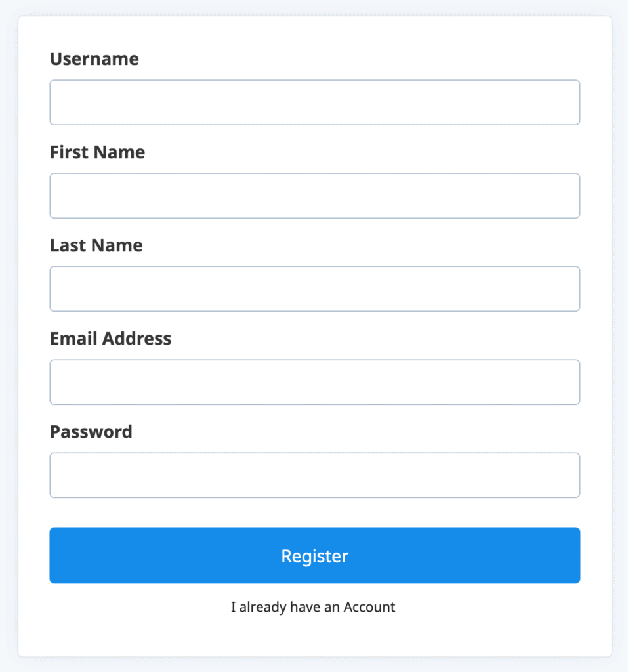Choose the box under the First Name label
This screenshot has height=672, width=628.
pos(314,196)
